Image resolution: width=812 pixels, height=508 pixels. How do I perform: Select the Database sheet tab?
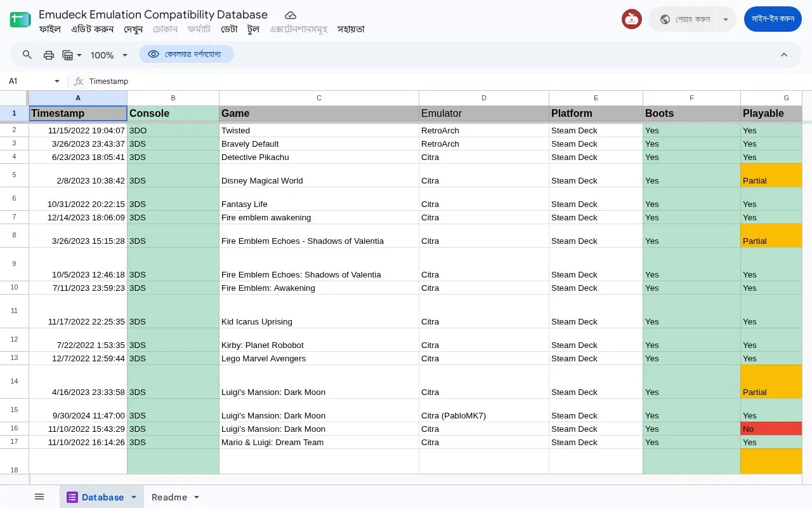(x=102, y=497)
